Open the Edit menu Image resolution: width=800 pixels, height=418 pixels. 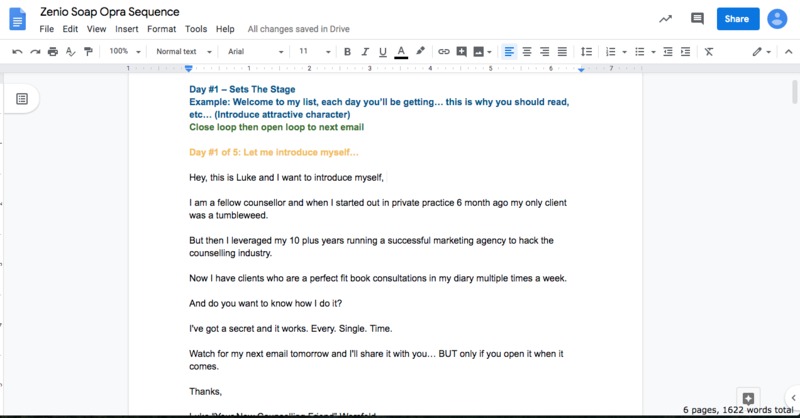[x=70, y=29]
